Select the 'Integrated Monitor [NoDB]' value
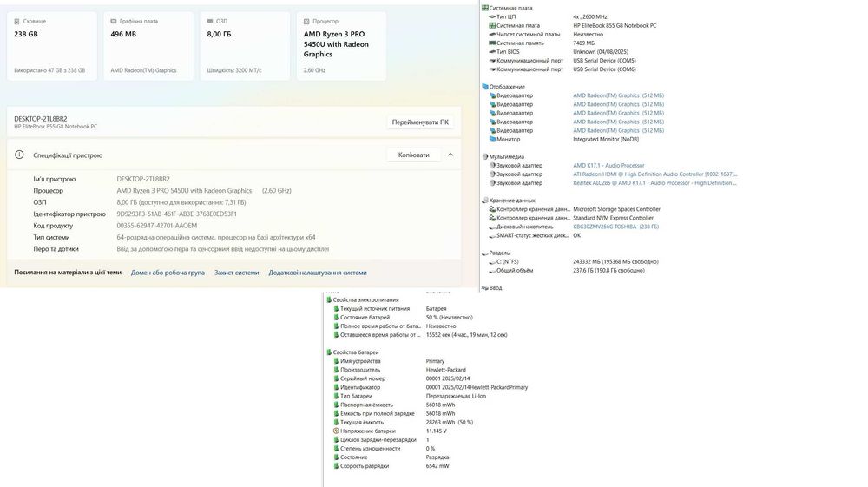The height and width of the screenshot is (487, 868). tap(606, 140)
